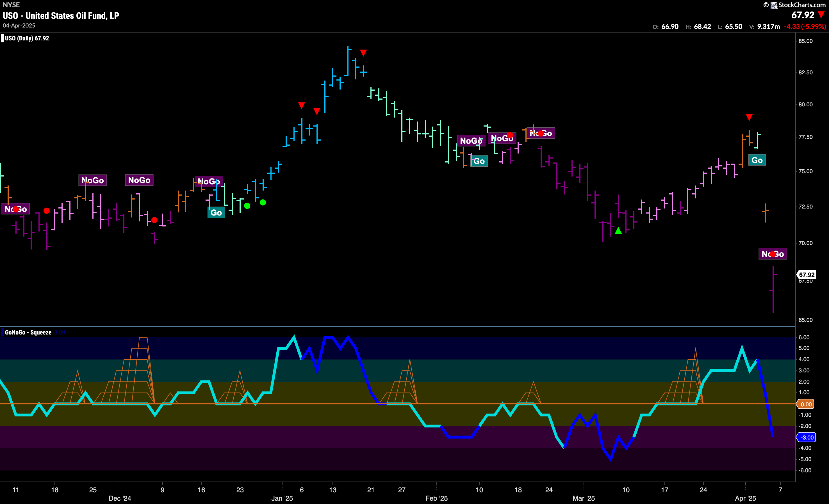Image resolution: width=829 pixels, height=504 pixels.
Task: Click the chart title 'USO - United States Oil Fund, LP'
Action: [61, 16]
